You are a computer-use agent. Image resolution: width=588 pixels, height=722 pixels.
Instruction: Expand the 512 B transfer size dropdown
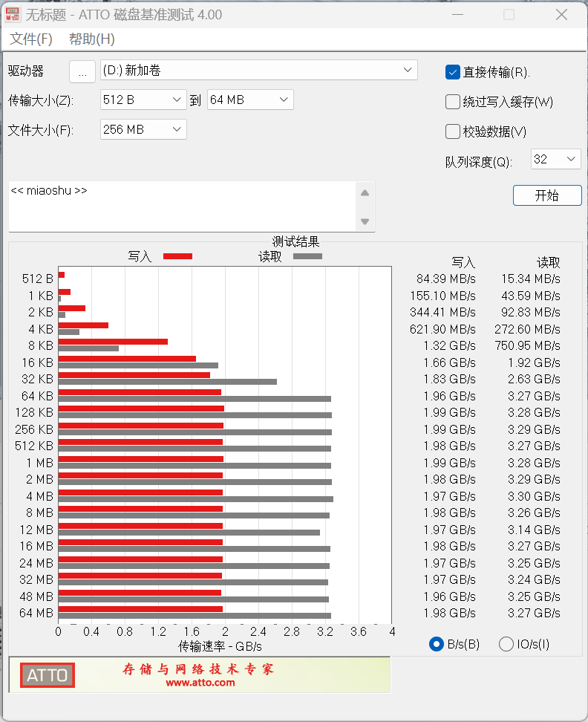pos(177,100)
